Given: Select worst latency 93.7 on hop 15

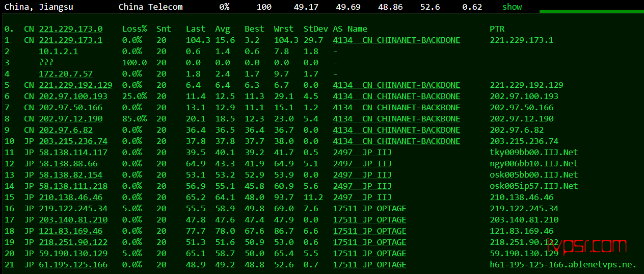Looking at the screenshot, I should (283, 197).
